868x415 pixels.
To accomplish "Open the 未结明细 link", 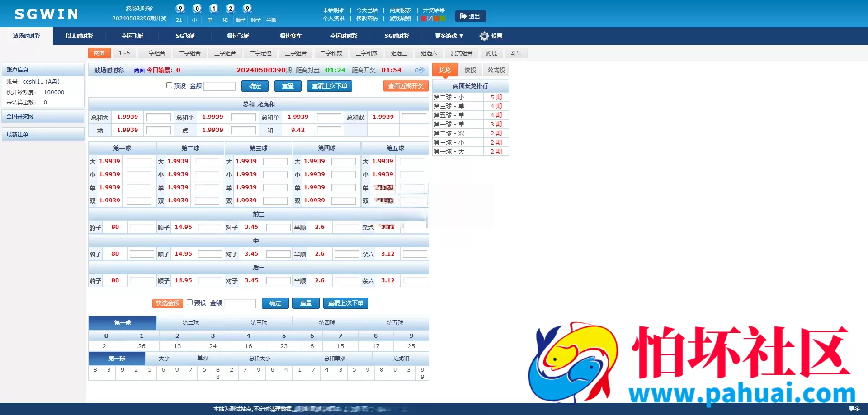I will [334, 10].
